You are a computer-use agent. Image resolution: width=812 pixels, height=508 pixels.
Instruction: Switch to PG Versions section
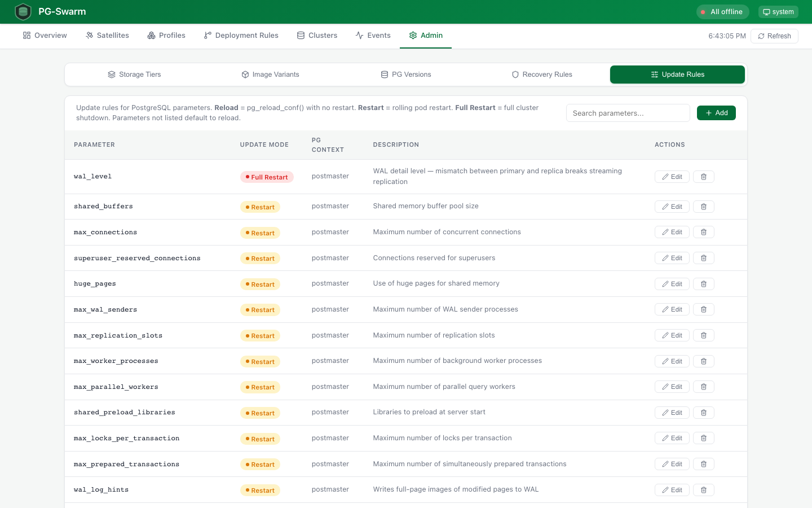click(x=406, y=75)
